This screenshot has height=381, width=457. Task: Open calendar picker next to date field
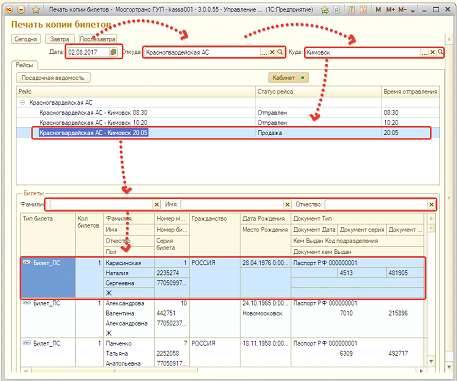tap(113, 52)
